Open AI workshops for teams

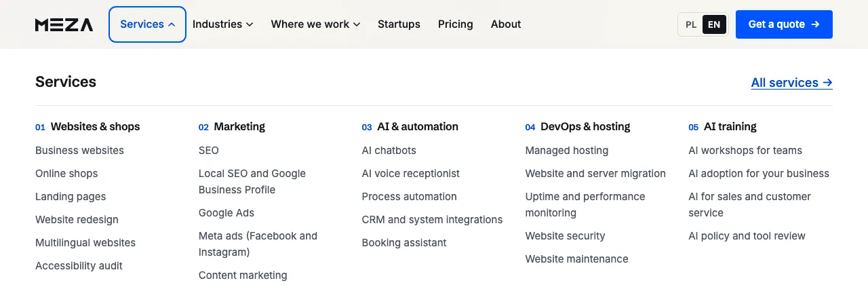[x=745, y=151]
